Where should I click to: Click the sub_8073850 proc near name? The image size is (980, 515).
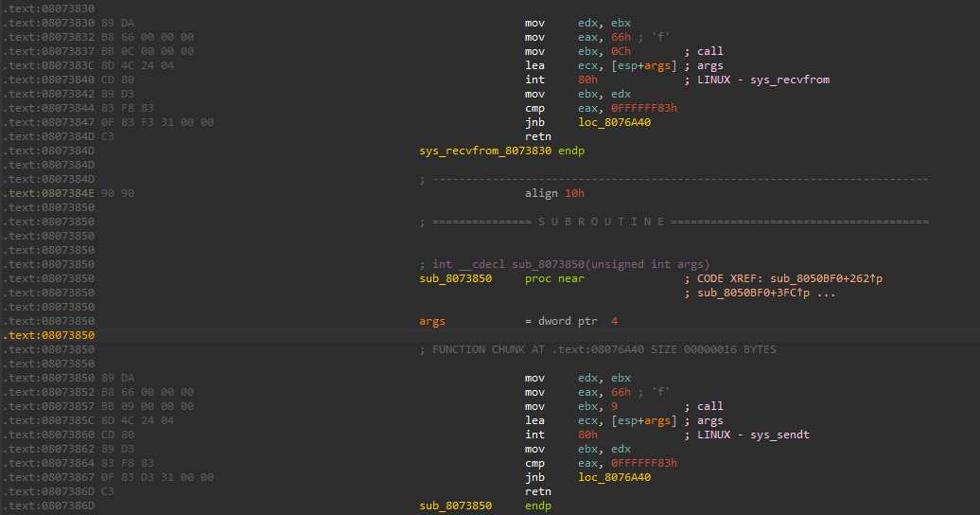click(x=455, y=278)
